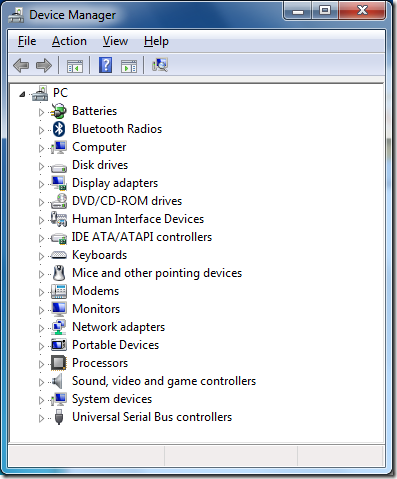Click the Device Manager title bar icon
This screenshot has height=479, width=397.
coord(16,15)
